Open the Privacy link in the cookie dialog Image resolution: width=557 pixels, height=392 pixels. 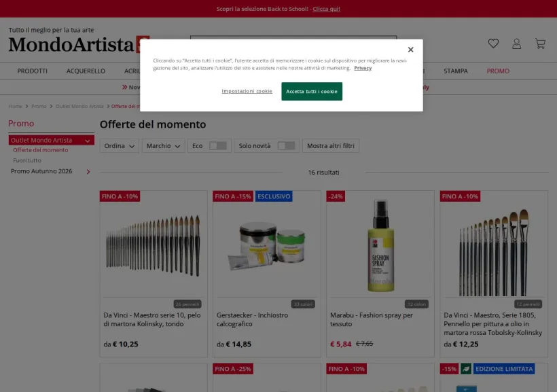click(363, 68)
